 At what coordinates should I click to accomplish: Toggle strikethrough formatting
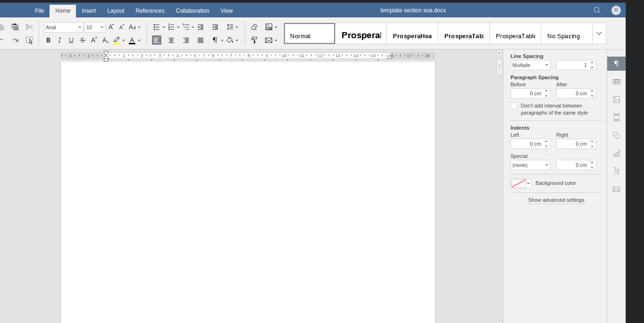click(83, 41)
